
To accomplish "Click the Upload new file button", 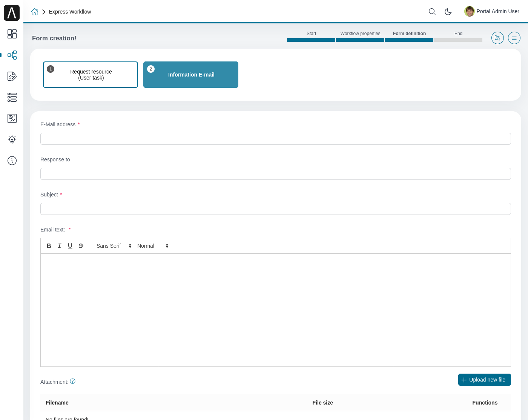I will 485,380.
